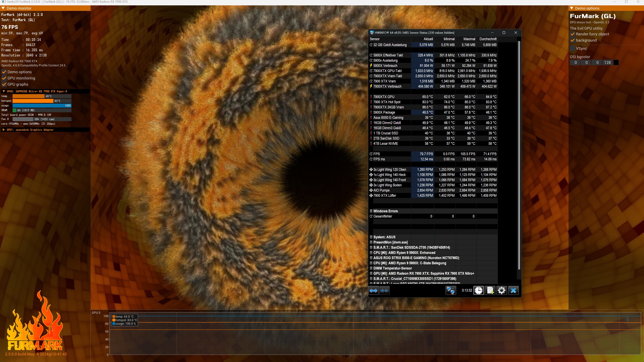
Task: Click the OSI bgcolor black swatch
Action: [x=616, y=63]
